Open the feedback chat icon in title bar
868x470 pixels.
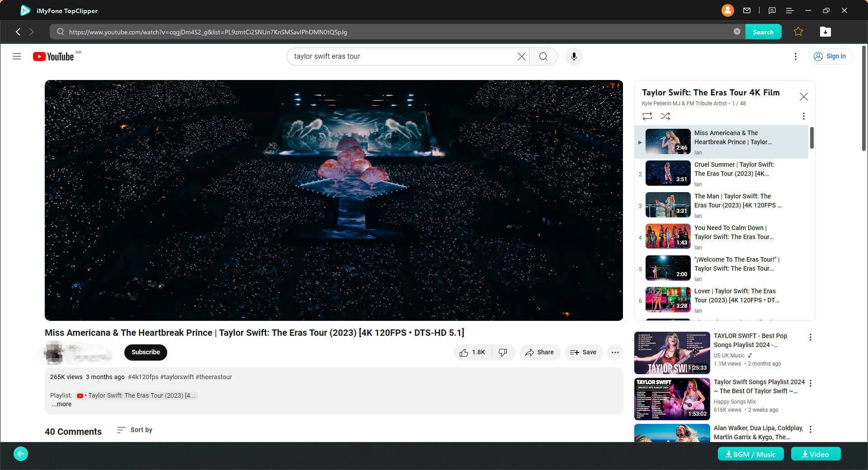coord(772,10)
